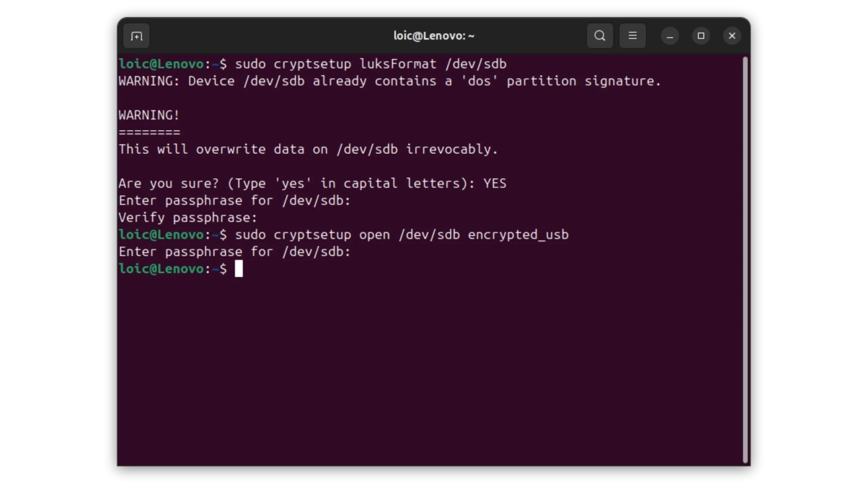Viewport: 868px width, 488px height.
Task: Click the last Enter passphrase prompt line
Action: point(234,251)
